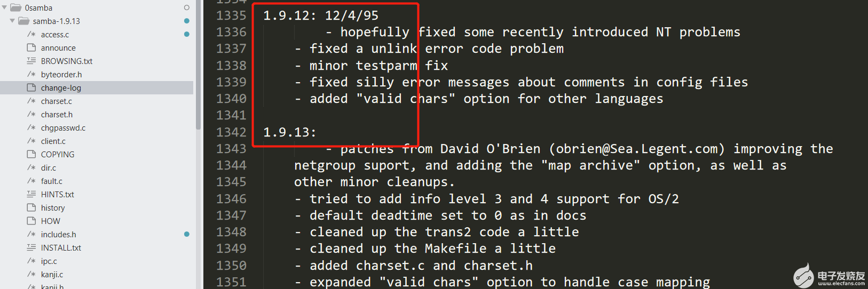
Task: Click the COPYING file icon
Action: click(x=31, y=154)
